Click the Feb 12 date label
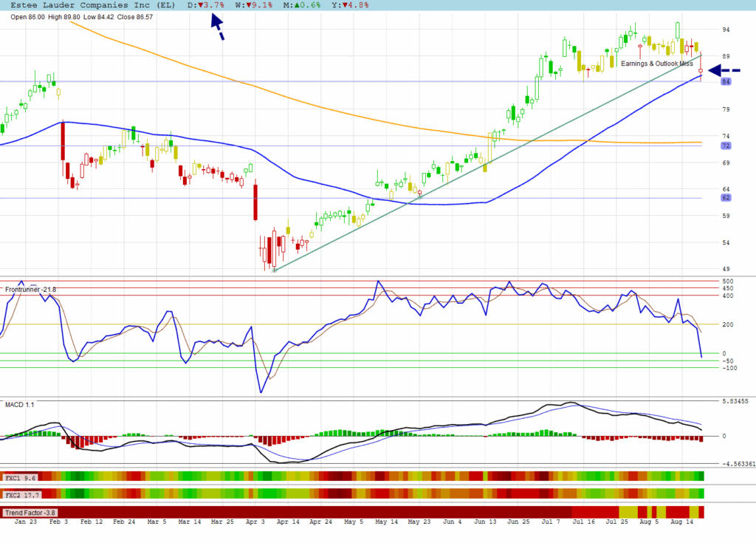The height and width of the screenshot is (543, 756). 92,522
